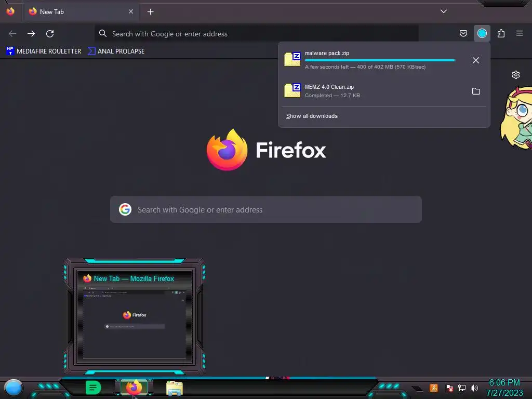Viewport: 532px width, 399px height.
Task: Open File Explorer from taskbar
Action: pos(175,388)
